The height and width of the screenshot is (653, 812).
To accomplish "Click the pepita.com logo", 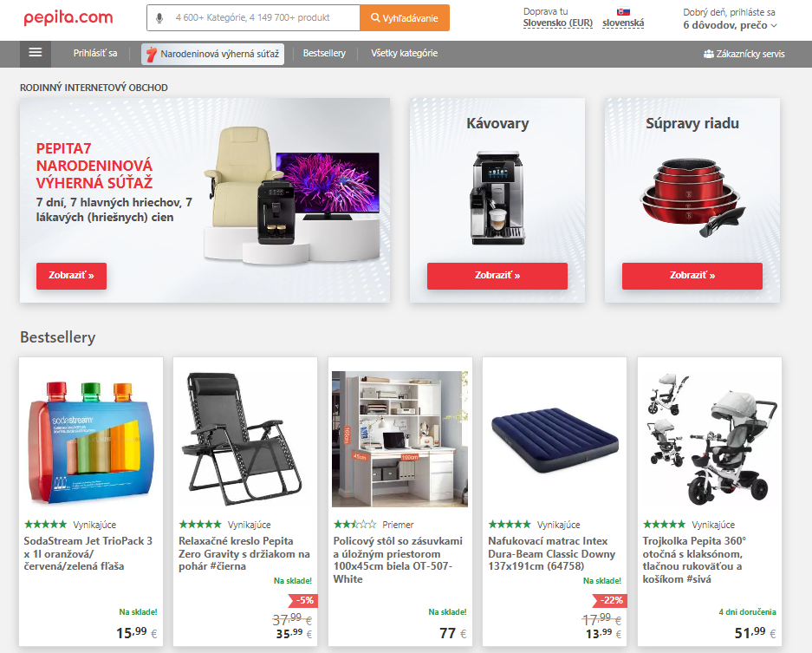I will pyautogui.click(x=68, y=17).
